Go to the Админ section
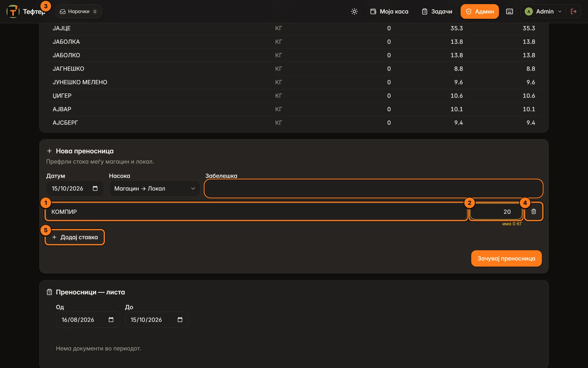This screenshot has height=368, width=588. pyautogui.click(x=480, y=11)
